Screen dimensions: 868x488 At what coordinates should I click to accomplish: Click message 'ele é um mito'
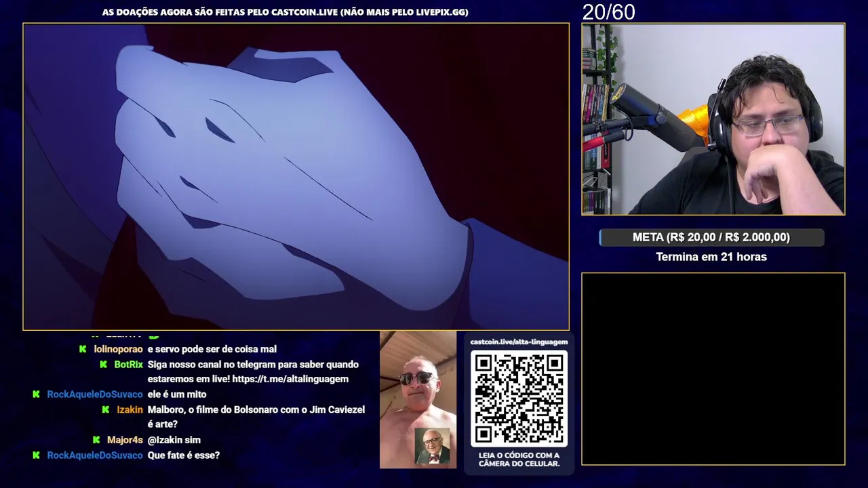tap(177, 394)
